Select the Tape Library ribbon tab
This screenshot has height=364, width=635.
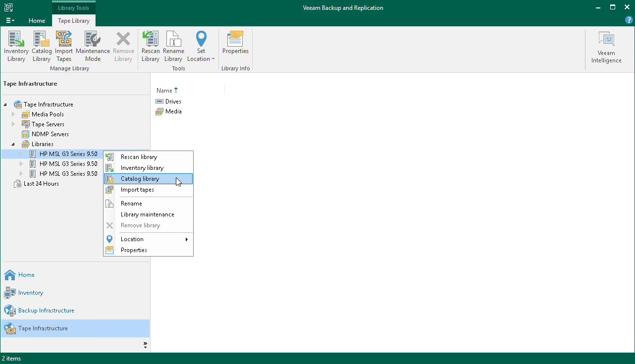74,21
